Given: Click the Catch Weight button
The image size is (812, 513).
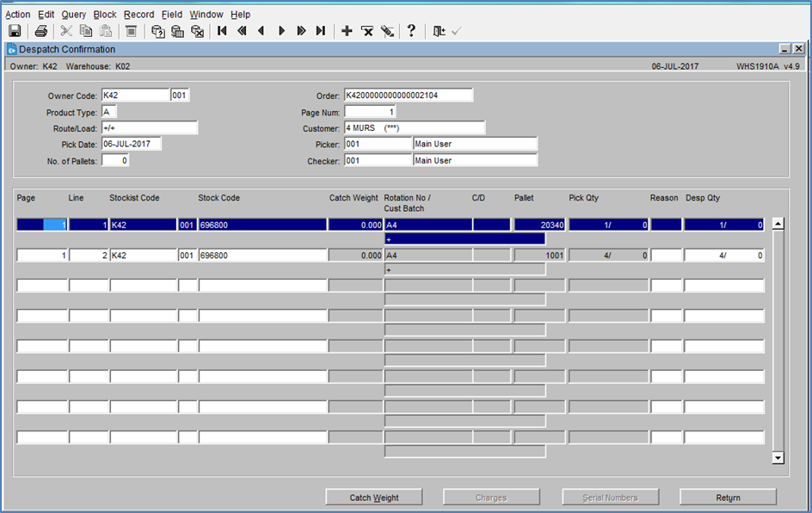Looking at the screenshot, I should pos(374,498).
